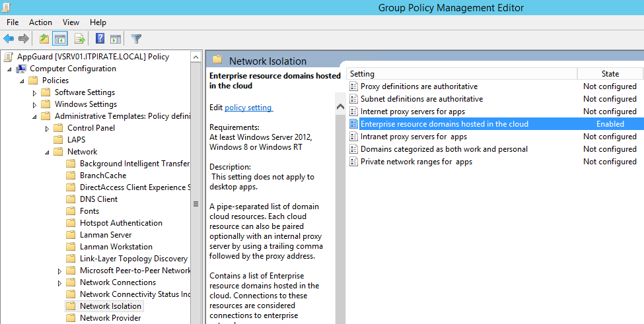Click the folder icon beside Fonts

(x=71, y=211)
